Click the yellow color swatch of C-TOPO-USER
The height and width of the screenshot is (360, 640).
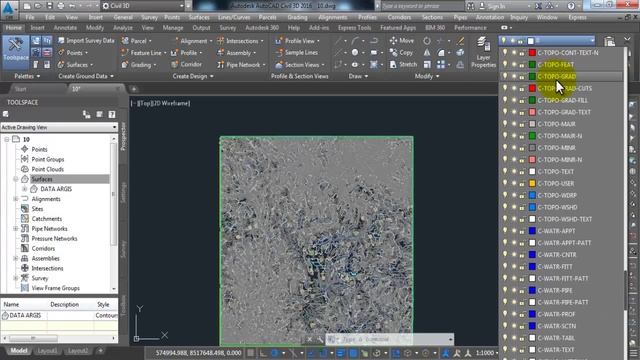pos(532,183)
